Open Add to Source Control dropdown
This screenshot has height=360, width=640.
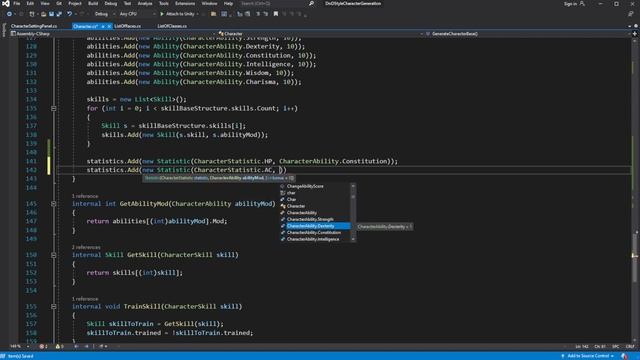pyautogui.click(x=588, y=356)
